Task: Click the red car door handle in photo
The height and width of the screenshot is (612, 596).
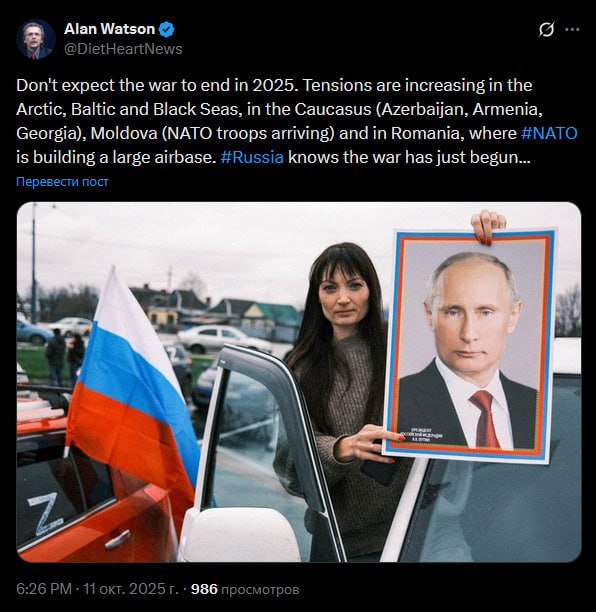Action: [x=117, y=539]
